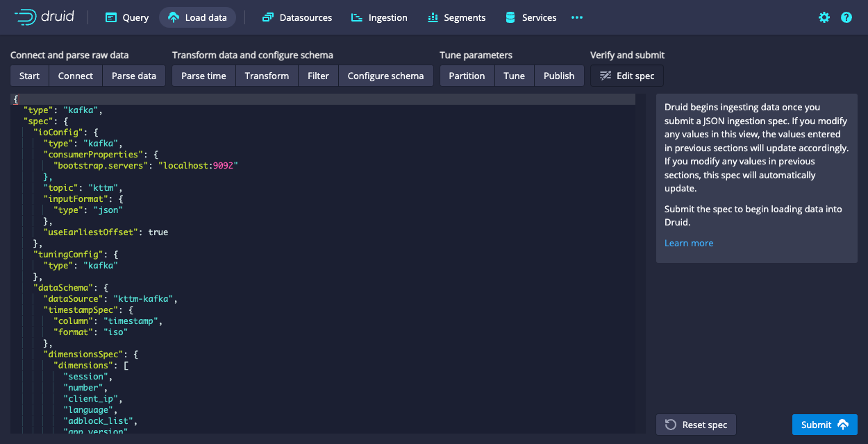Click the help question mark icon
Viewport: 868px width, 444px height.
tap(846, 17)
